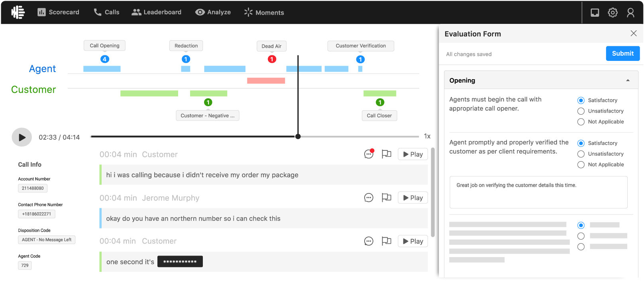The height and width of the screenshot is (281, 644).
Task: Click the Redaction moment label
Action: pyautogui.click(x=186, y=46)
